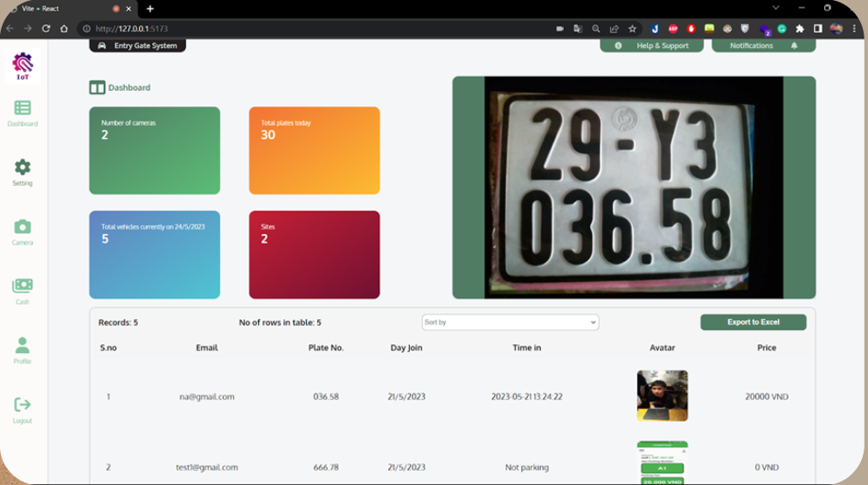Click the Total vehicles currently card
This screenshot has width=868, height=485.
tap(155, 254)
